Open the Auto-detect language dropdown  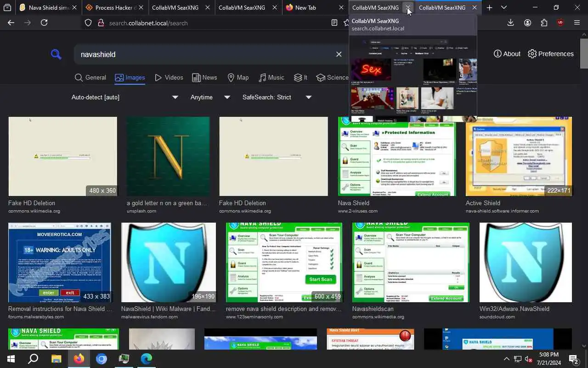(x=124, y=97)
